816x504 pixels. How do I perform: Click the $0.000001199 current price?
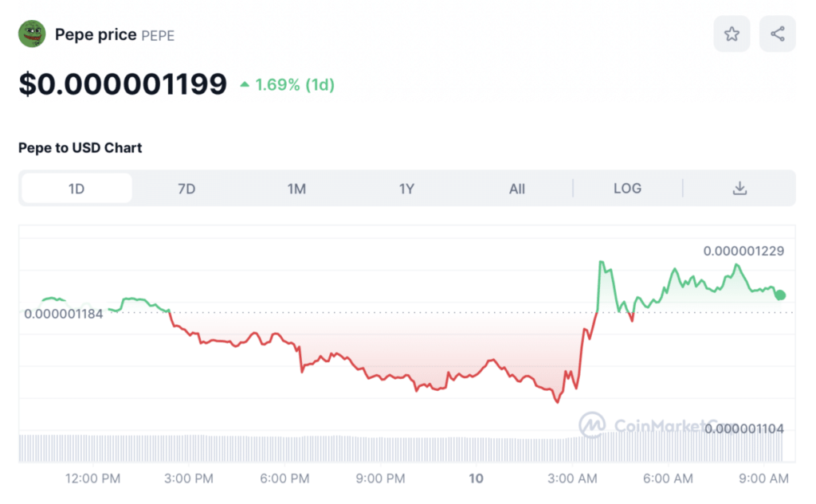click(123, 84)
